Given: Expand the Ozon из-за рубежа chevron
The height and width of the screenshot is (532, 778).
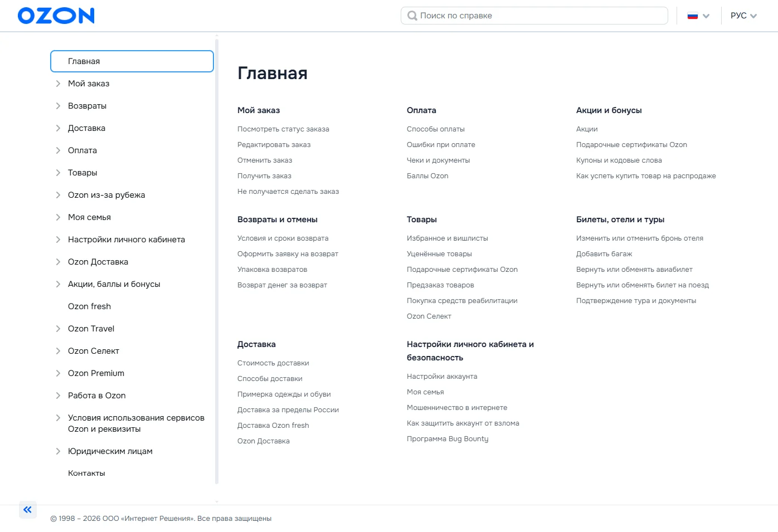Looking at the screenshot, I should pos(58,195).
